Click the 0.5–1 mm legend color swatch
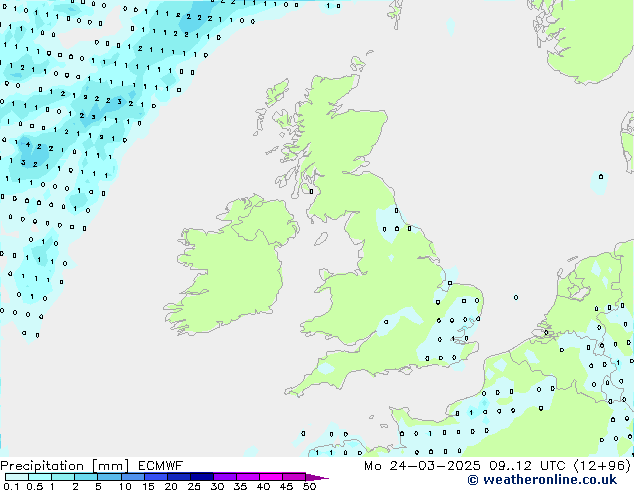634x490 pixels. [40, 477]
